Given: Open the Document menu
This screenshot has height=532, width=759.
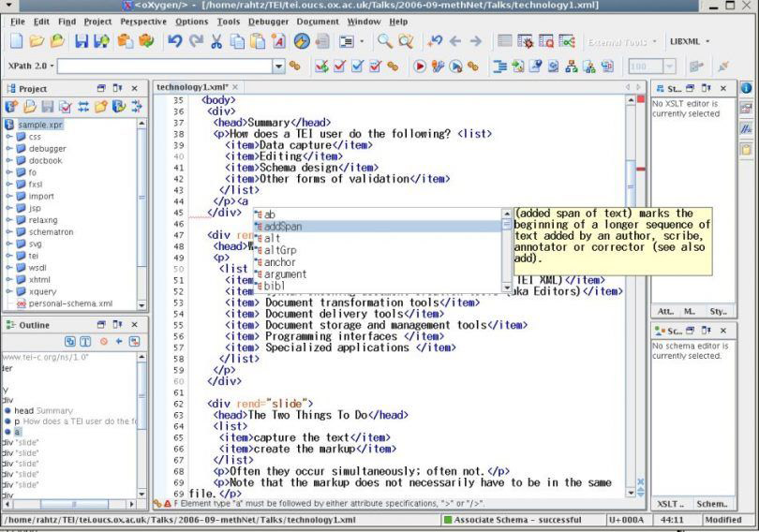Looking at the screenshot, I should click(318, 22).
